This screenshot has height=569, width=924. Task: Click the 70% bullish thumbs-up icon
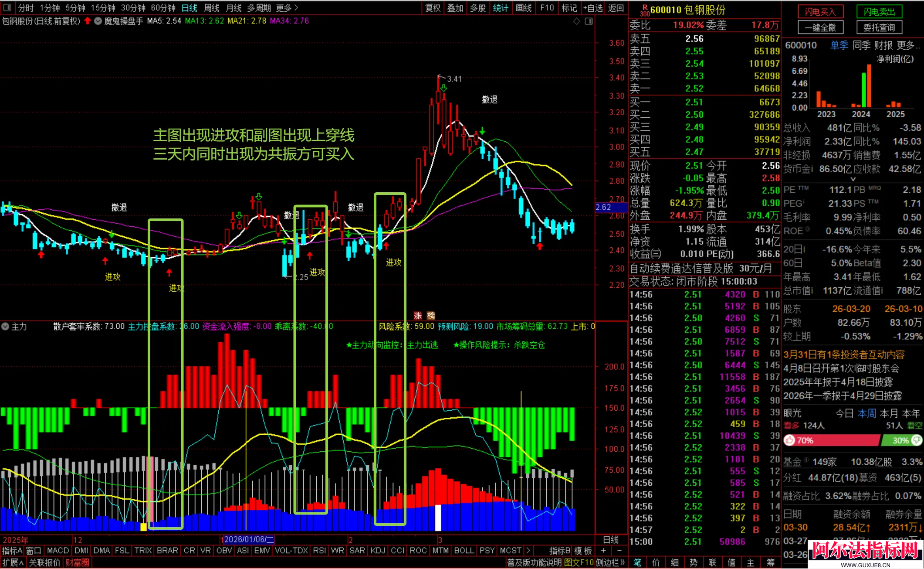pos(789,440)
